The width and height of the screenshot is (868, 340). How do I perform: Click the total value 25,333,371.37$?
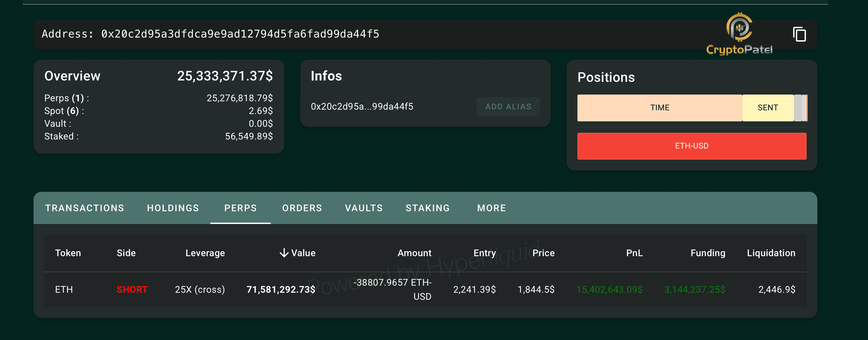[225, 76]
